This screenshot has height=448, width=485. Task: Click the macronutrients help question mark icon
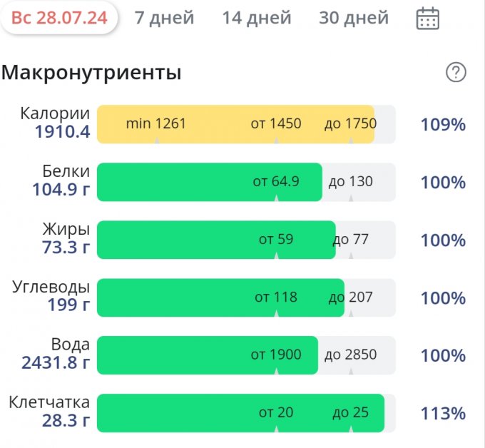point(456,72)
